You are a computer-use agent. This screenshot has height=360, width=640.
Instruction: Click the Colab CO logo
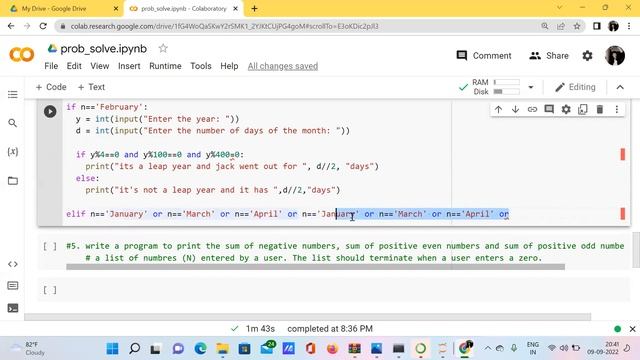(x=22, y=55)
